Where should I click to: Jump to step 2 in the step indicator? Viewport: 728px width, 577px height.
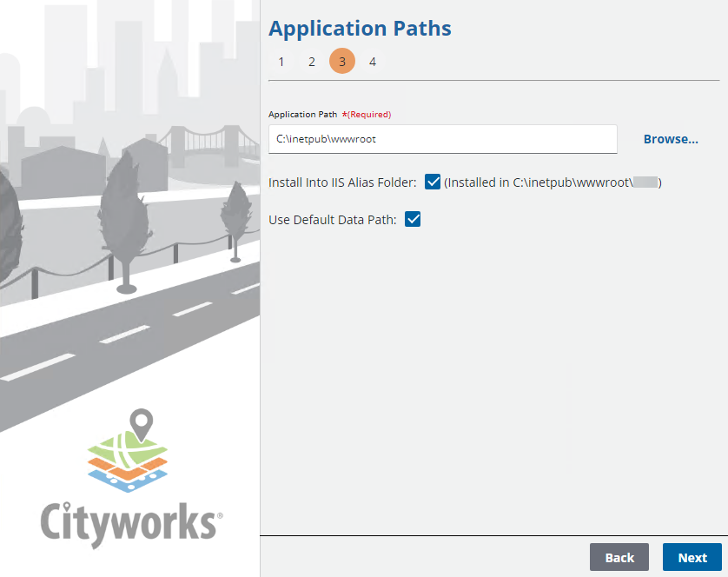point(312,62)
